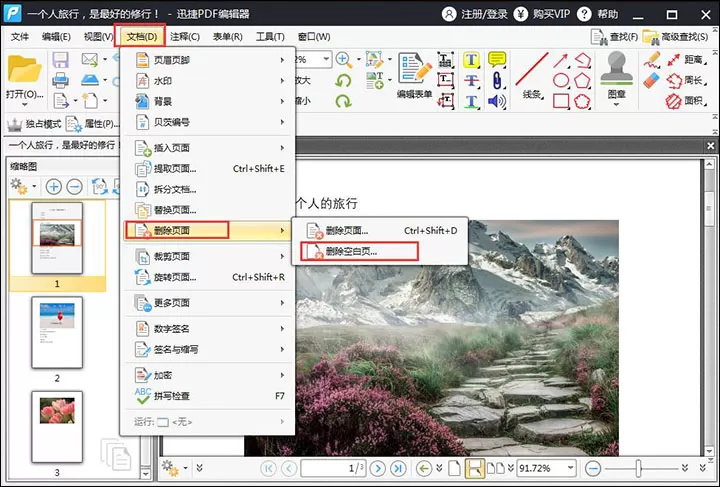
Task: Click 注册/登录 login link
Action: (475, 14)
